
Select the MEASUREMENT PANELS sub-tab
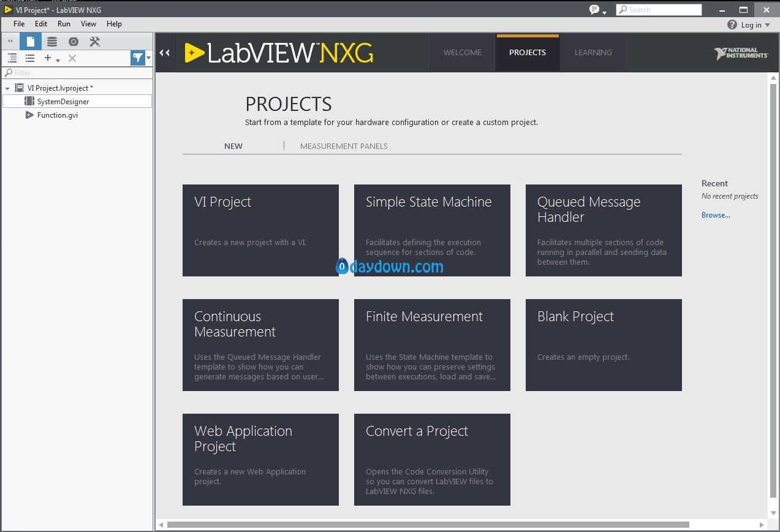344,146
